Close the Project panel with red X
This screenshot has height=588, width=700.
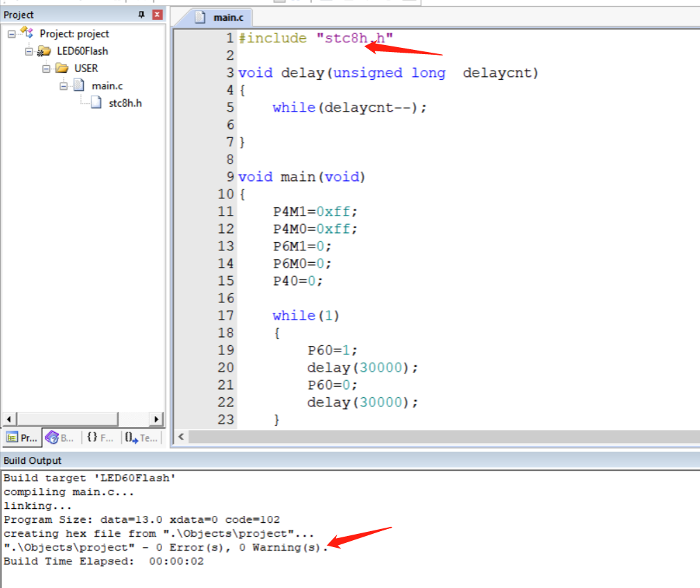[x=157, y=15]
